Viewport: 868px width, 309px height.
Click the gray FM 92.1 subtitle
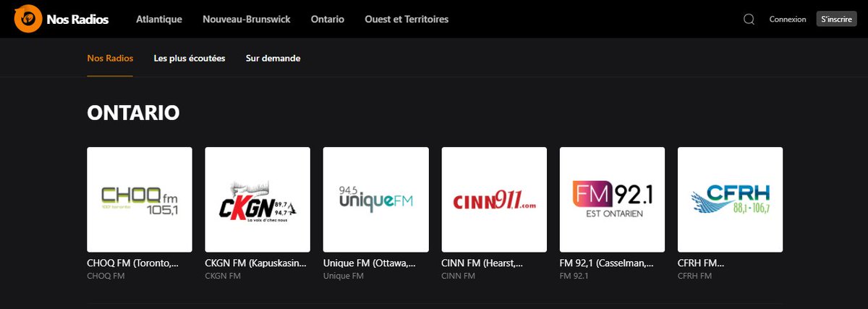click(574, 276)
